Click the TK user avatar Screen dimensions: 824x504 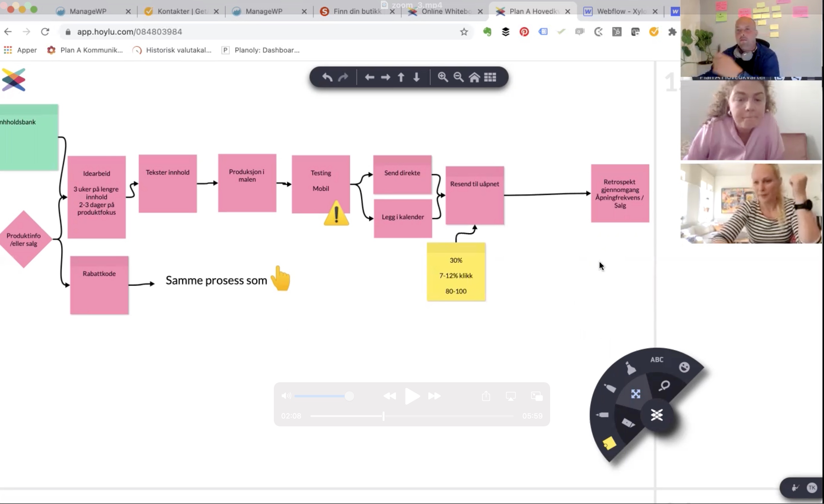(812, 488)
